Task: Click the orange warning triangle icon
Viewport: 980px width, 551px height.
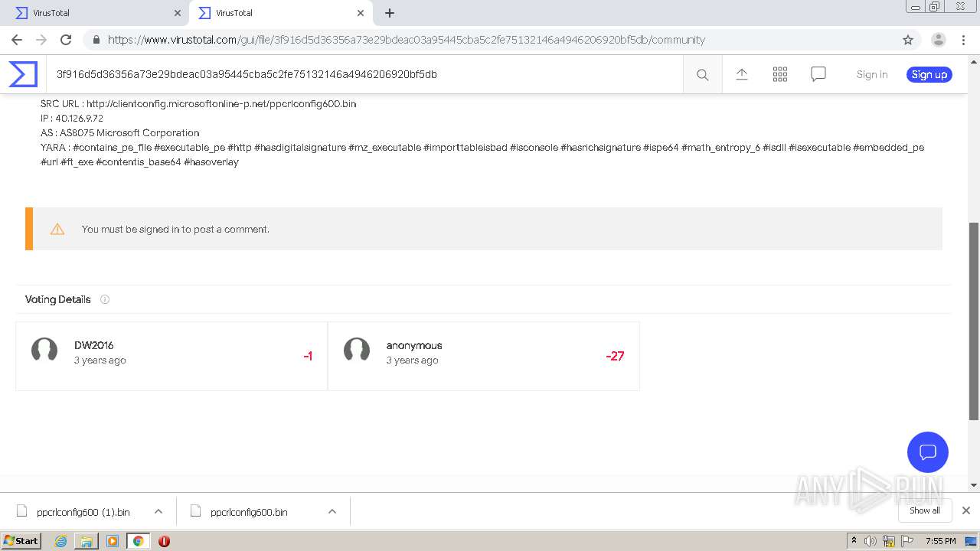Action: pyautogui.click(x=57, y=229)
